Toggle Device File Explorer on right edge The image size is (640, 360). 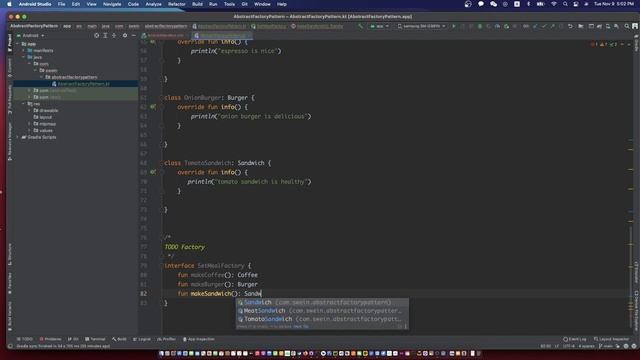[x=636, y=311]
